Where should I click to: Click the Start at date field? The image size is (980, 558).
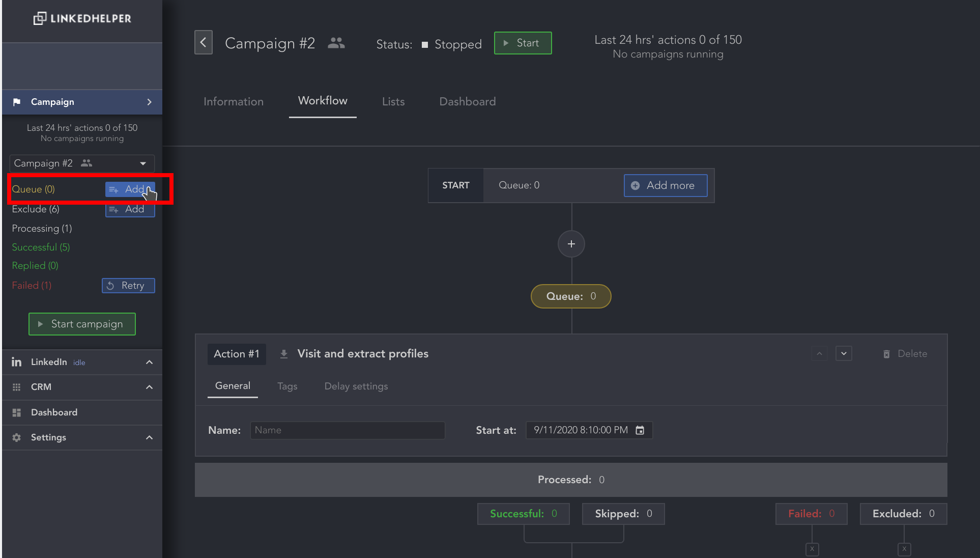tap(589, 430)
